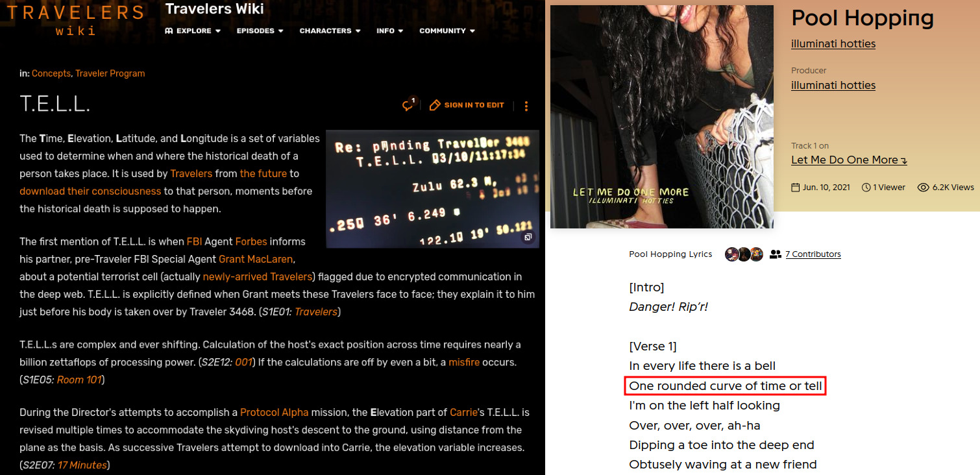Open the T.E.L.L. screen image thumbnail
Screen dimensions: 980x475
[x=432, y=189]
